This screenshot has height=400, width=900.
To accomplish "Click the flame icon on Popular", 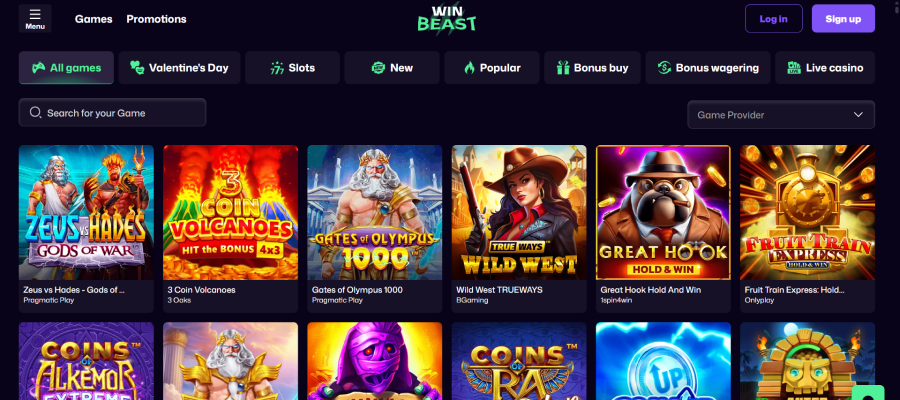I will (470, 68).
